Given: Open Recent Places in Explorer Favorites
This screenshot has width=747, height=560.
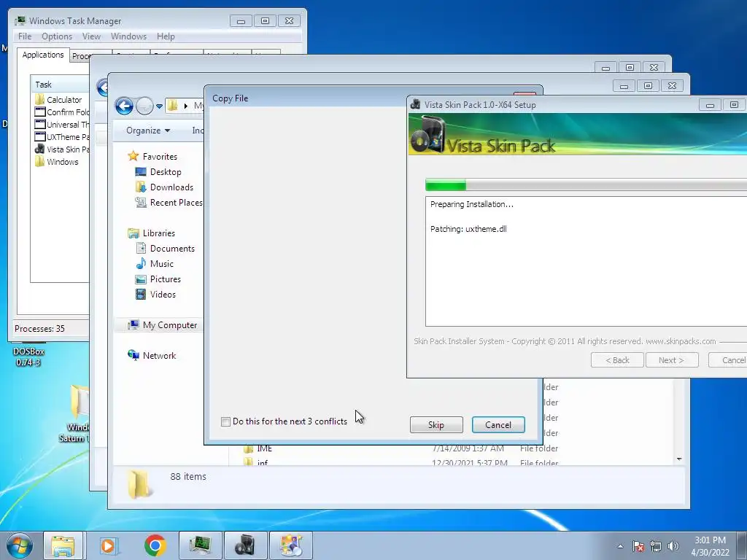Looking at the screenshot, I should click(169, 203).
